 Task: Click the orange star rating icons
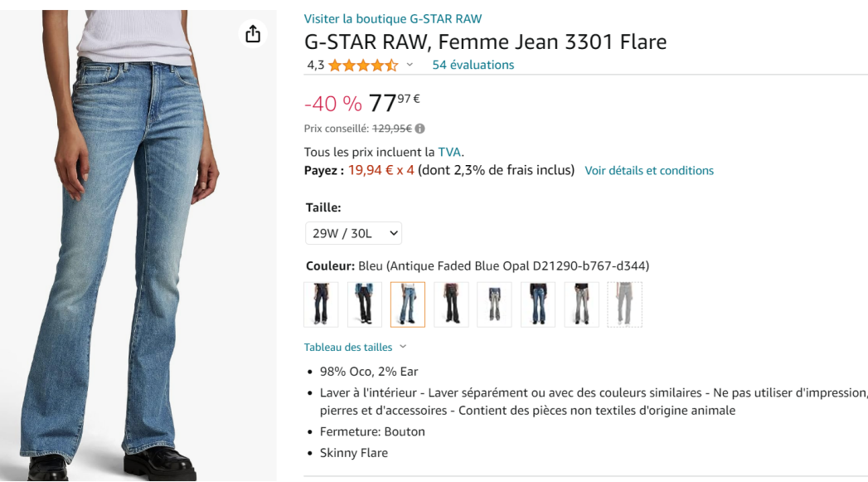point(362,65)
